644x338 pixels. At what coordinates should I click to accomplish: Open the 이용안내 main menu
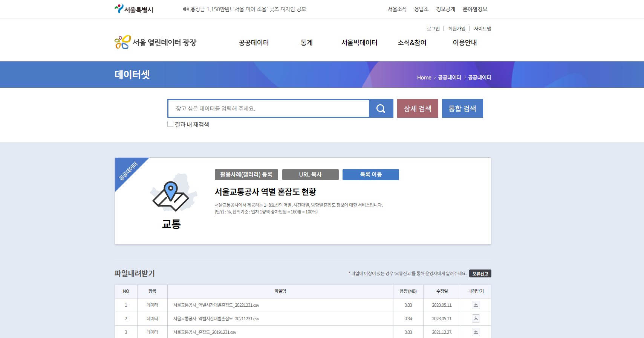465,43
